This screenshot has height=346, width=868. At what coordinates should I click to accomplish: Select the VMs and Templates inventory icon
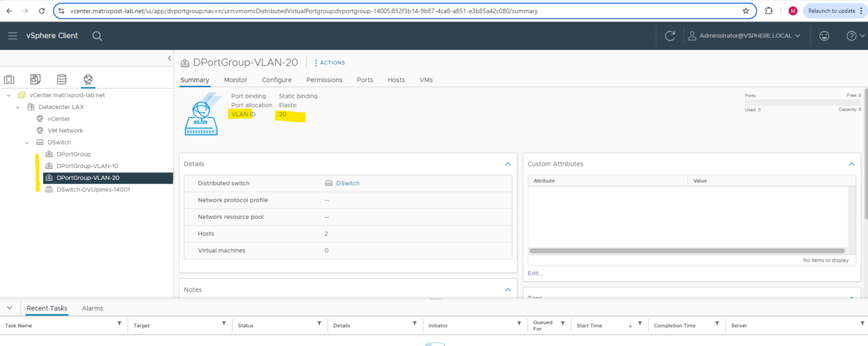(36, 80)
